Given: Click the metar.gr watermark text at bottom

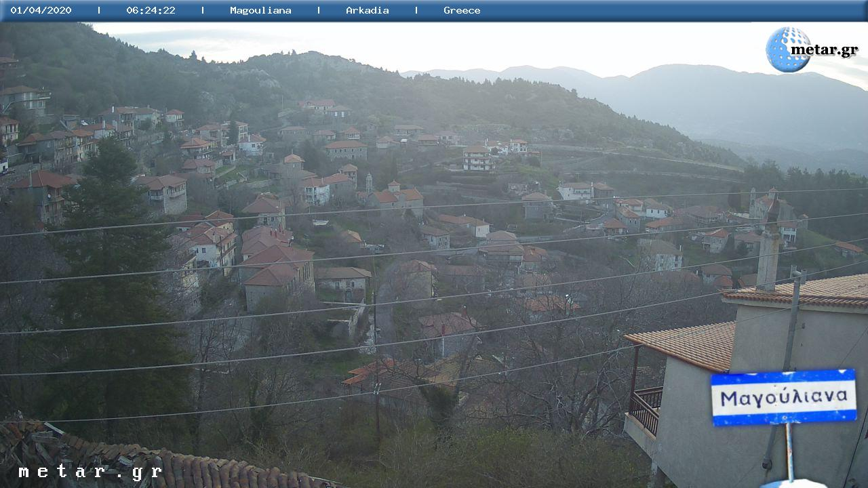Looking at the screenshot, I should tap(90, 472).
